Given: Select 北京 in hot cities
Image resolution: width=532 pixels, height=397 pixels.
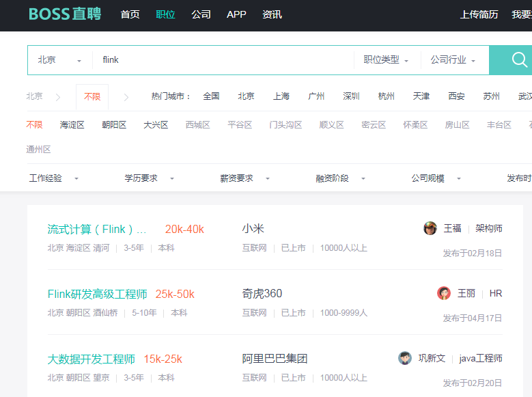Looking at the screenshot, I should pos(246,96).
